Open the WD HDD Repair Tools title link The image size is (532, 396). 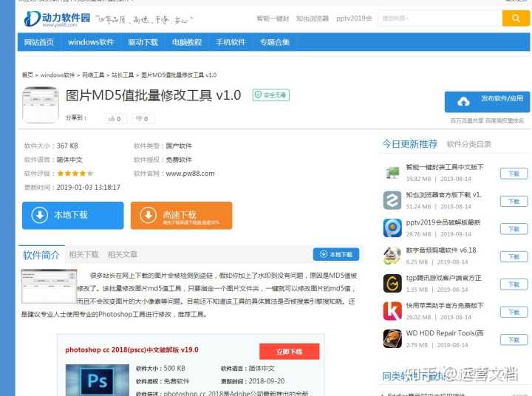click(x=445, y=333)
